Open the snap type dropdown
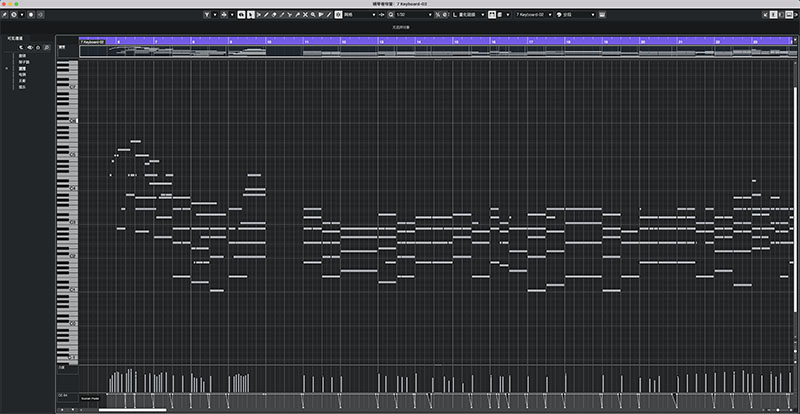Image resolution: width=800 pixels, height=414 pixels. pyautogui.click(x=360, y=15)
